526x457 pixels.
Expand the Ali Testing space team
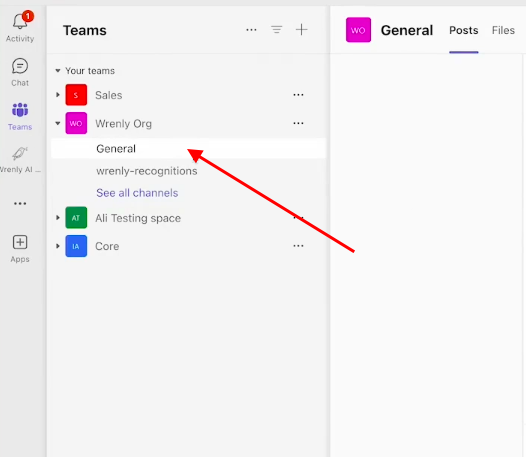click(x=58, y=218)
